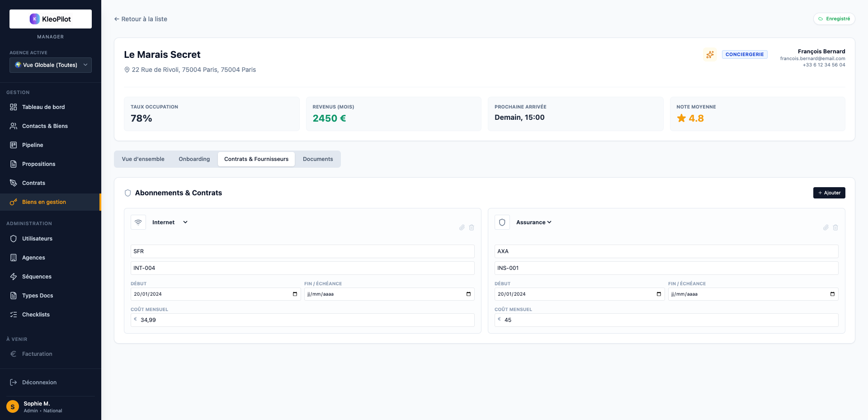The width and height of the screenshot is (868, 420).
Task: Open Vue d'ensemble tab
Action: coord(143,159)
